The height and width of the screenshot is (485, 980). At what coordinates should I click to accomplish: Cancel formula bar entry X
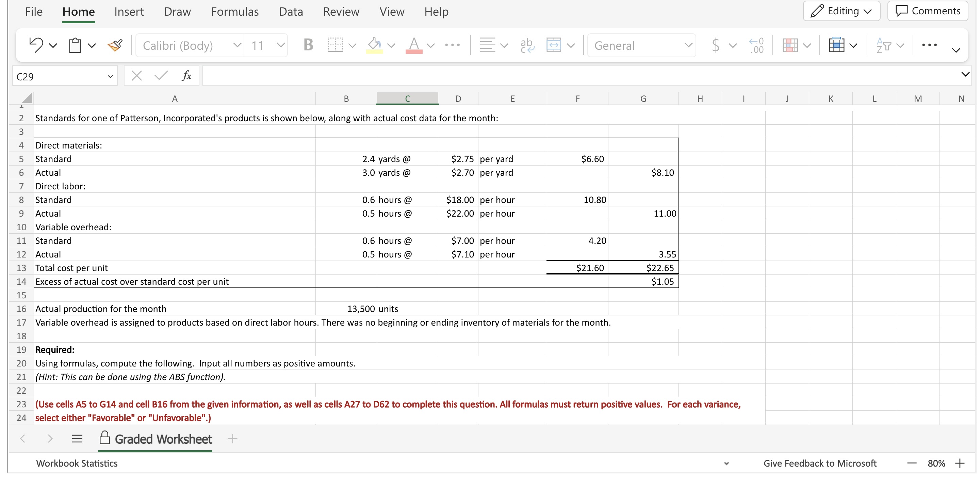136,76
